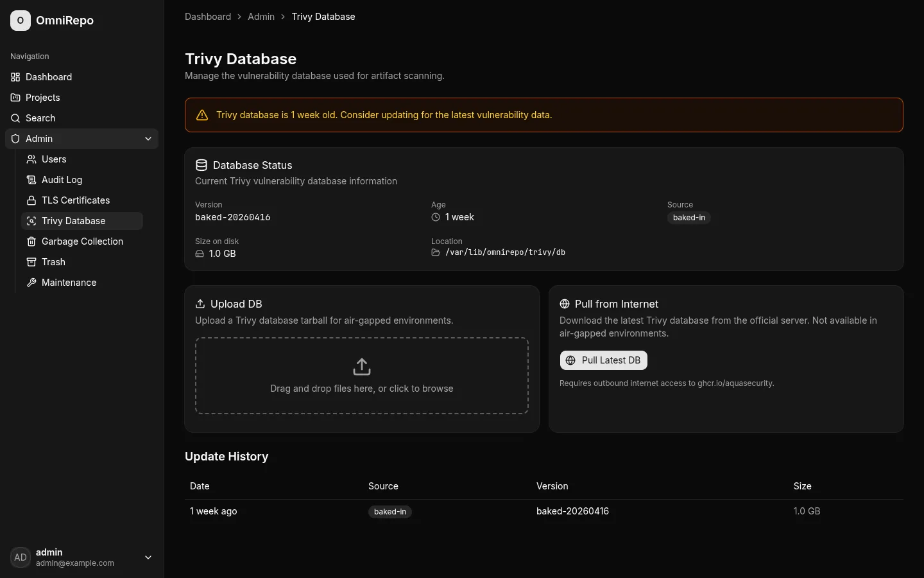Go to Users admin page
924x578 pixels.
[x=82, y=159]
